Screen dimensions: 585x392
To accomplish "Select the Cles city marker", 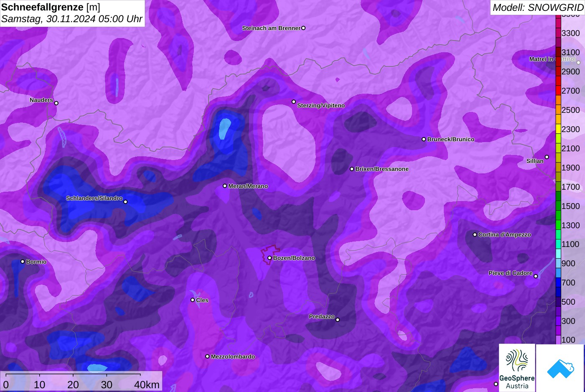I will (193, 300).
